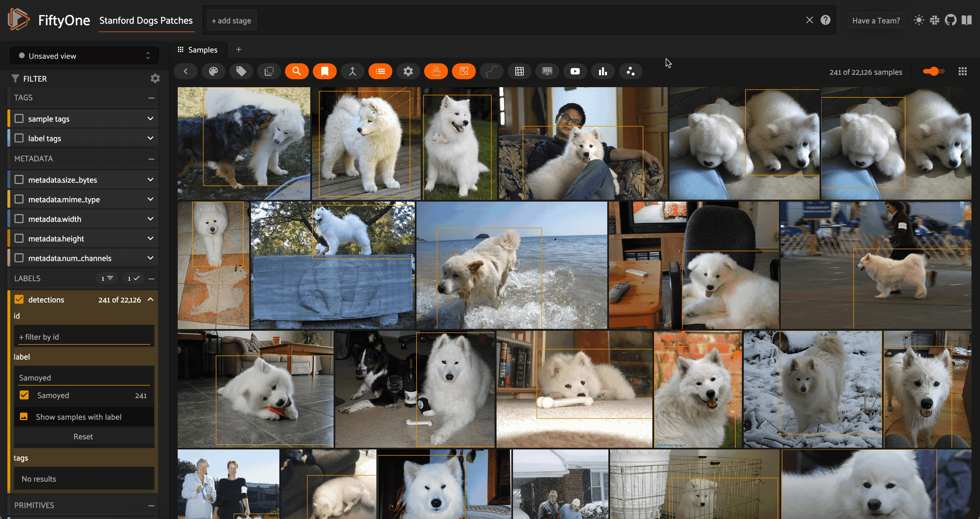Open the GitHub icon in header

click(x=950, y=20)
